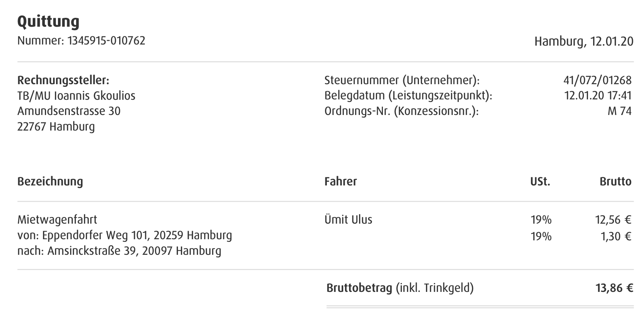
Task: Click concession number M 74
Action: (619, 111)
